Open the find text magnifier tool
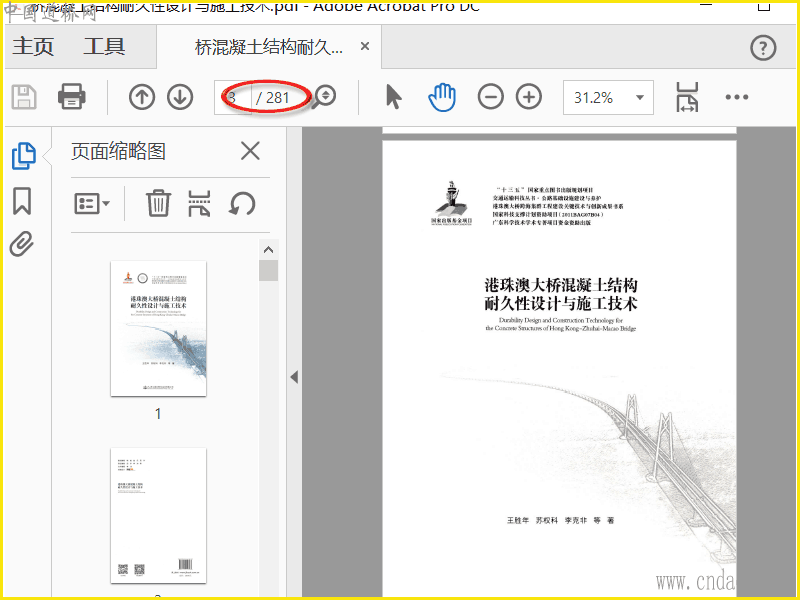Screen dimensions: 800x600 click(x=324, y=97)
